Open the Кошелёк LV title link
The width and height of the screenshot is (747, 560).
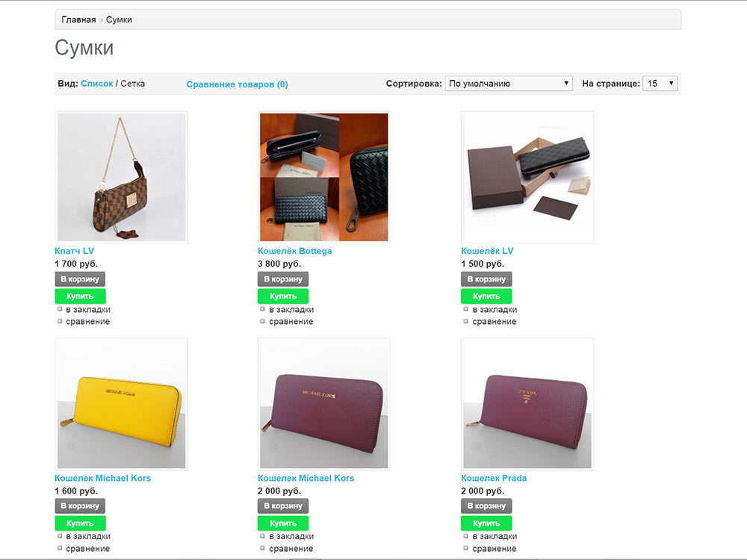[487, 251]
